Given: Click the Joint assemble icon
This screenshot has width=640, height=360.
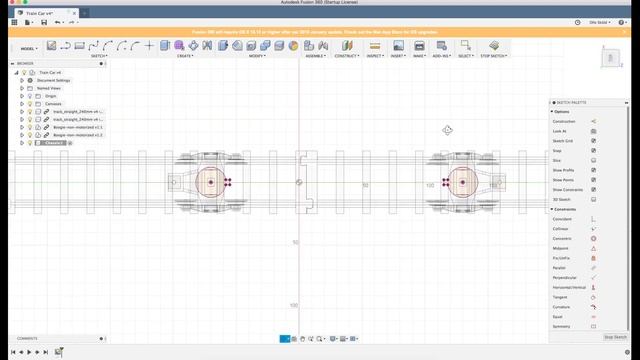Looking at the screenshot, I should pos(323,46).
